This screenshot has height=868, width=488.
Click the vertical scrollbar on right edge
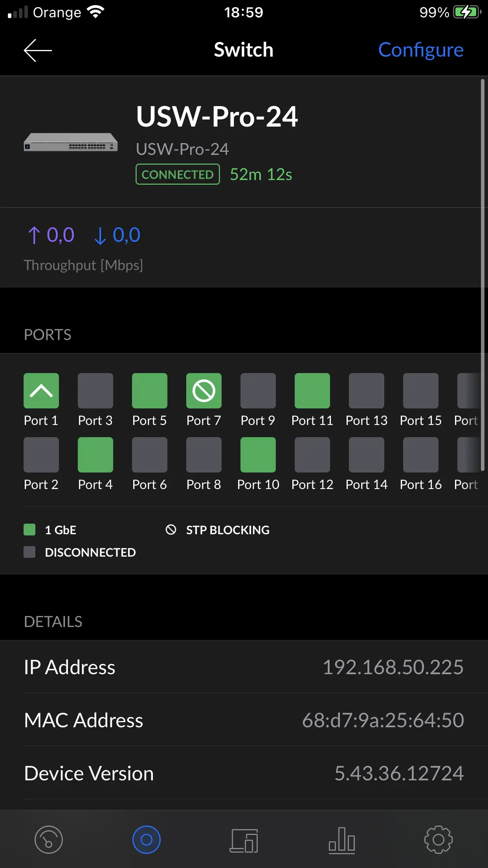tap(482, 275)
